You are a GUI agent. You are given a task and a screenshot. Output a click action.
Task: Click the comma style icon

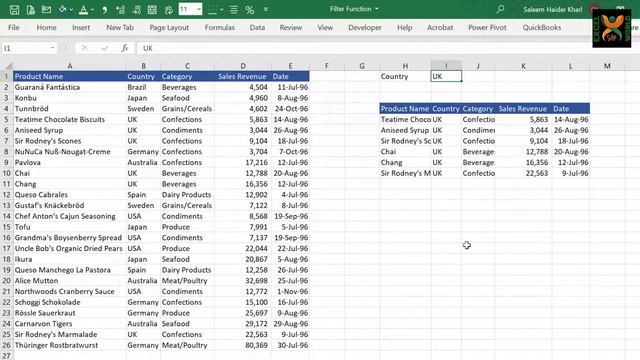click(x=104, y=9)
